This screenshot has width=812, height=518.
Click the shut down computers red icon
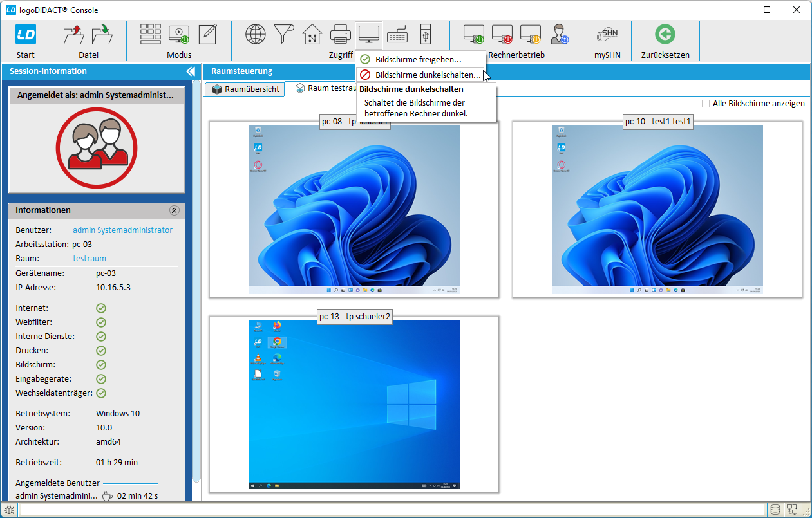click(502, 34)
